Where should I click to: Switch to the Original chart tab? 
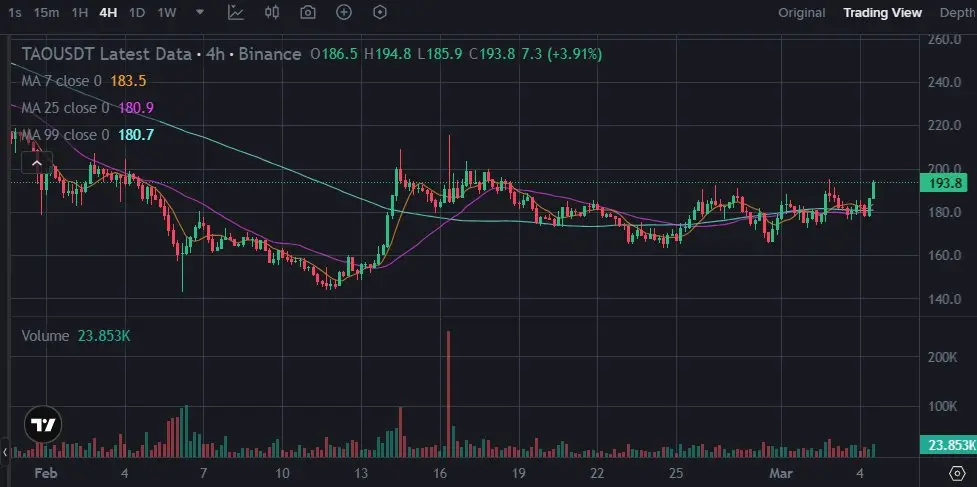801,12
